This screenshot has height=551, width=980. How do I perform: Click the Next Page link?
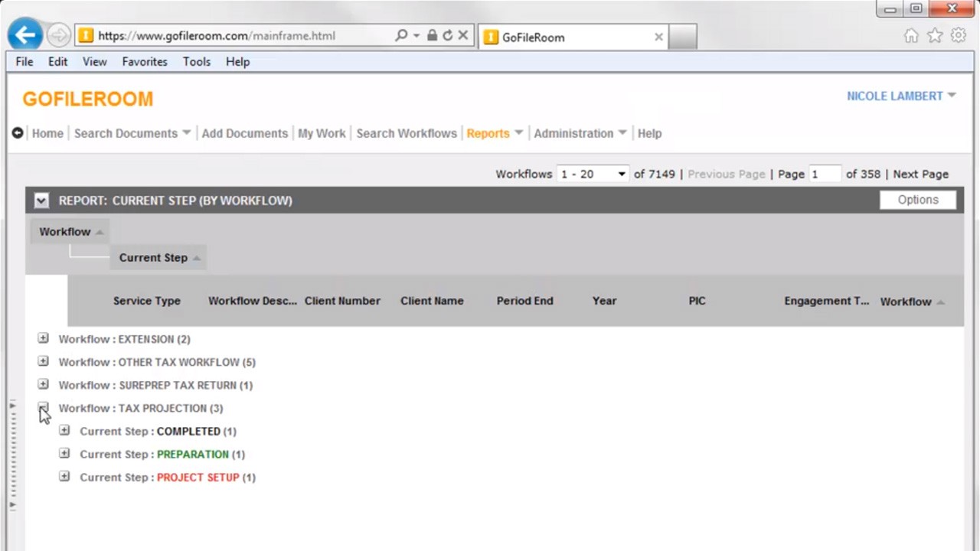920,174
